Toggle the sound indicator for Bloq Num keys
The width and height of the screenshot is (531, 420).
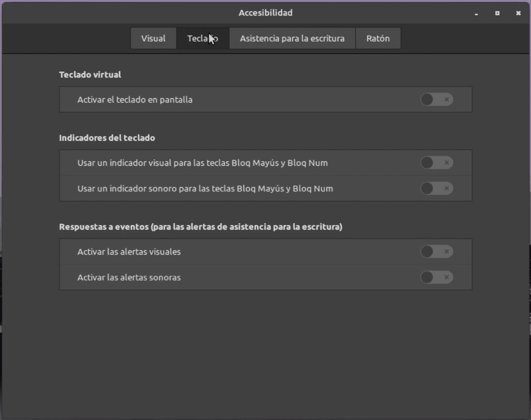(437, 188)
